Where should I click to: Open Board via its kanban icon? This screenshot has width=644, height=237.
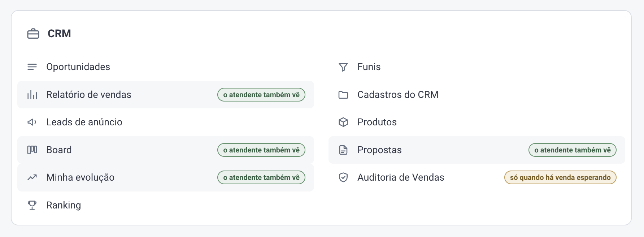32,150
